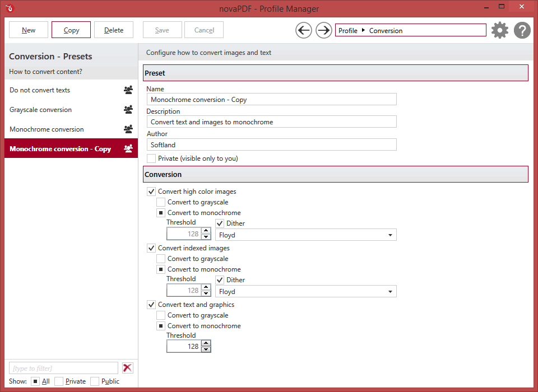Viewport: 538px width, 392px height.
Task: Click public users icon for Grayscale conversion
Action: click(x=128, y=109)
